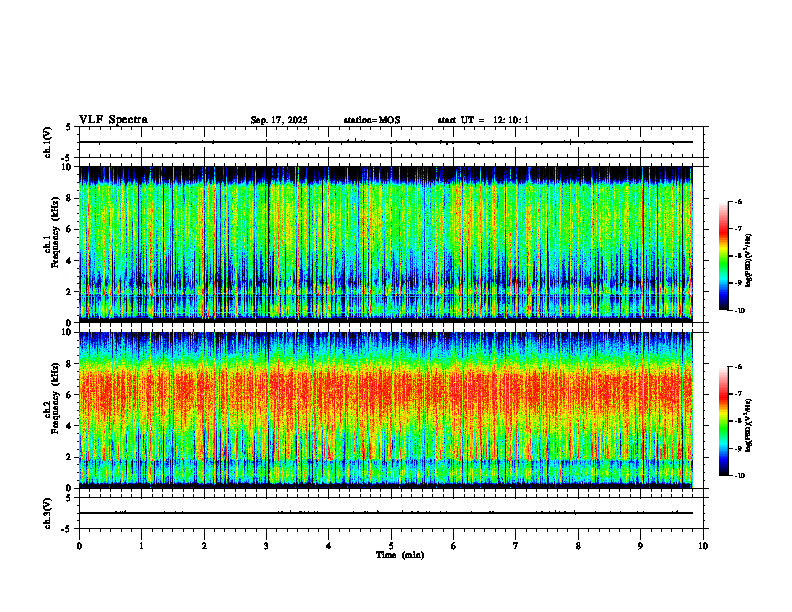Viewport: 792px width, 612px height.
Task: Click the "ch.1(V)" waveform axis label
Action: 48,142
